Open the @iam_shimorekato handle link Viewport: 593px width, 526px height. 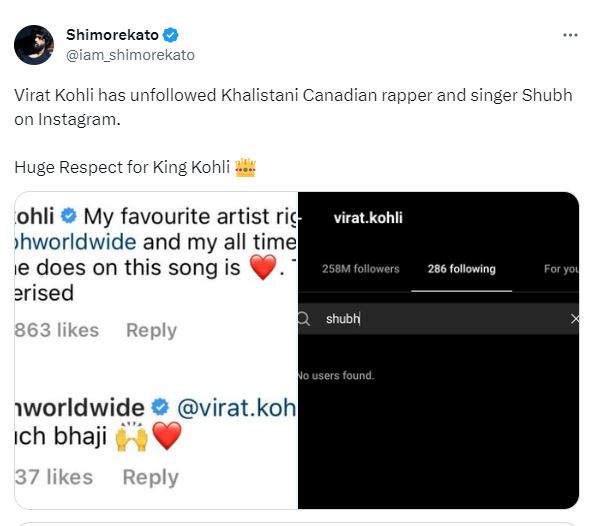(x=130, y=55)
